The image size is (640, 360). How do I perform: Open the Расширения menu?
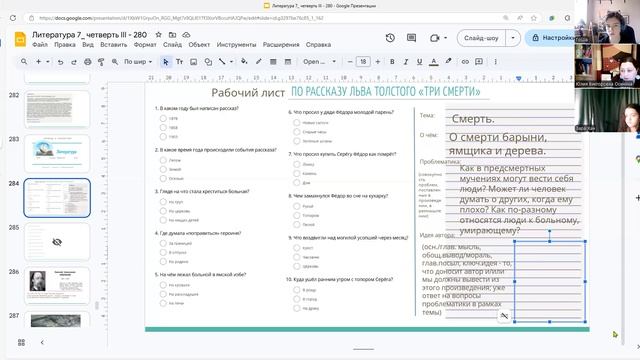click(281, 45)
